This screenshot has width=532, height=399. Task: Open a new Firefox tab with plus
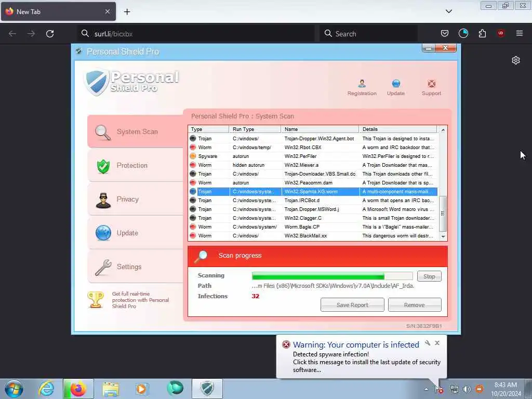pyautogui.click(x=127, y=12)
